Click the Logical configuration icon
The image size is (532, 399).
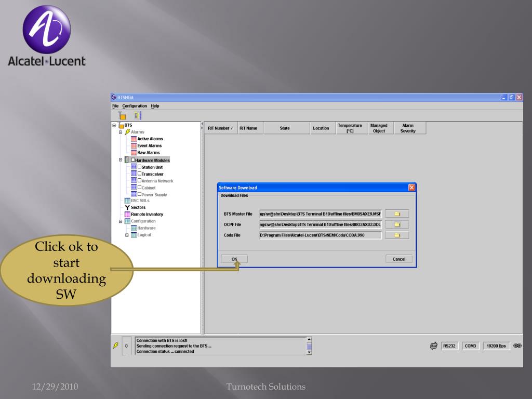[x=134, y=235]
